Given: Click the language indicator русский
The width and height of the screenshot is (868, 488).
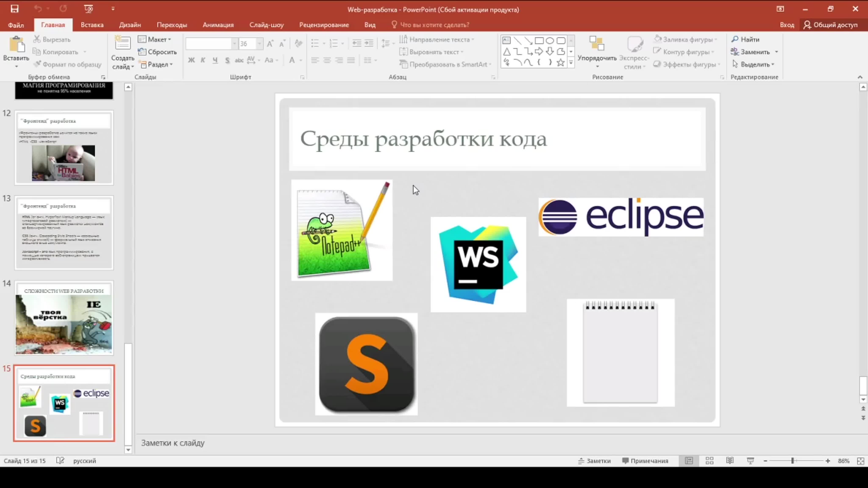Looking at the screenshot, I should (85, 461).
